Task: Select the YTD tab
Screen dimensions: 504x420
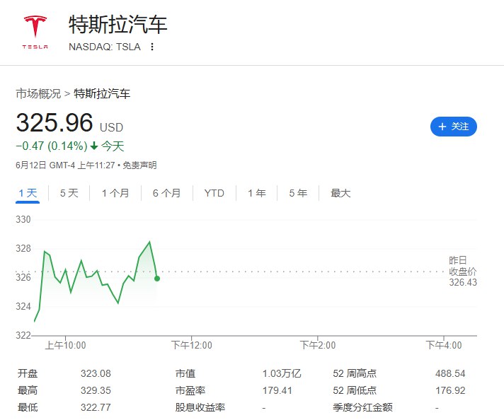Action: [214, 193]
